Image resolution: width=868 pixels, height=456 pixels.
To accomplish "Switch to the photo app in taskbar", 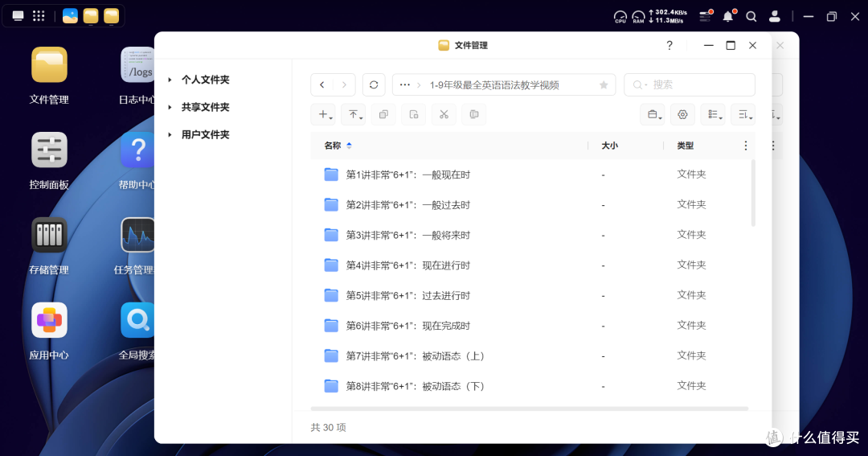I will click(70, 16).
